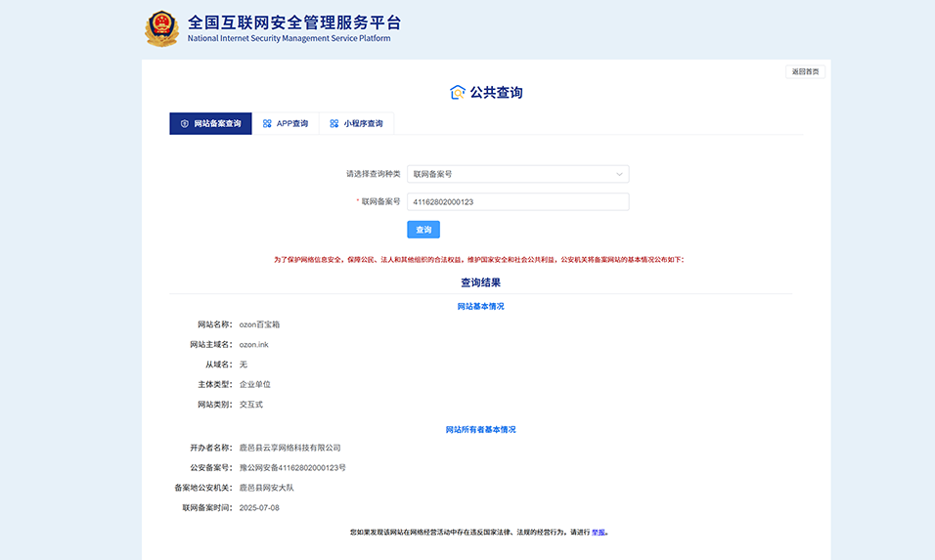This screenshot has width=935, height=560.
Task: Click the 公共查询 heading
Action: [496, 92]
